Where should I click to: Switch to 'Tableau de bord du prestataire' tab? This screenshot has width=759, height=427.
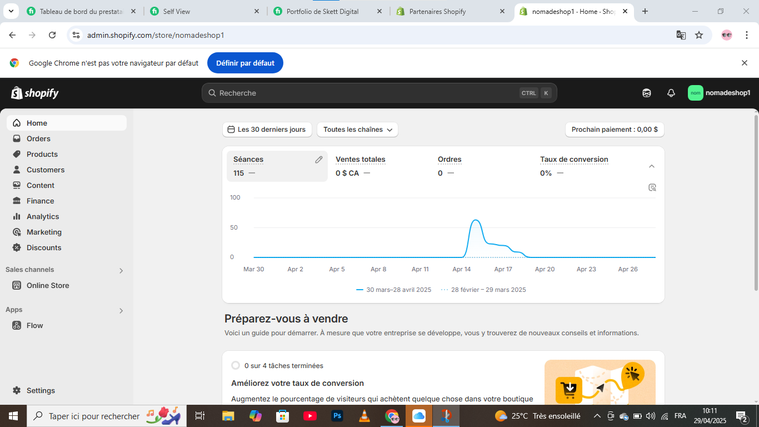[x=82, y=11]
